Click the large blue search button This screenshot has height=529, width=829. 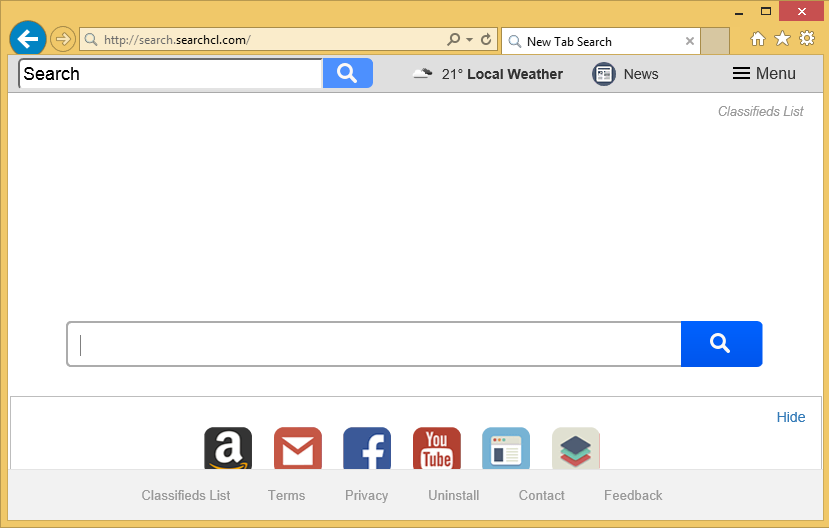(721, 344)
